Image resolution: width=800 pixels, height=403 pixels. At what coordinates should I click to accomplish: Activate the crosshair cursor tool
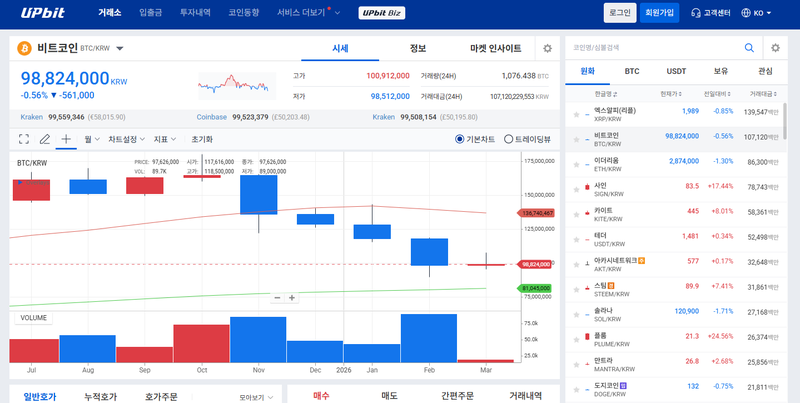(x=66, y=139)
